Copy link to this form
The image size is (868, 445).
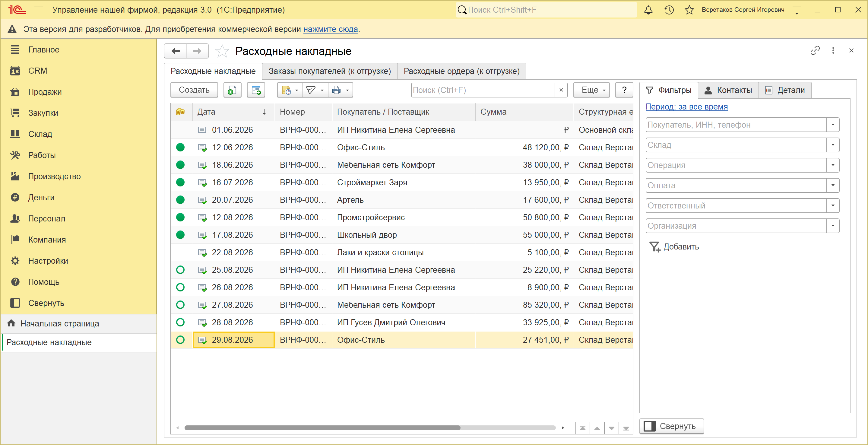pos(815,51)
